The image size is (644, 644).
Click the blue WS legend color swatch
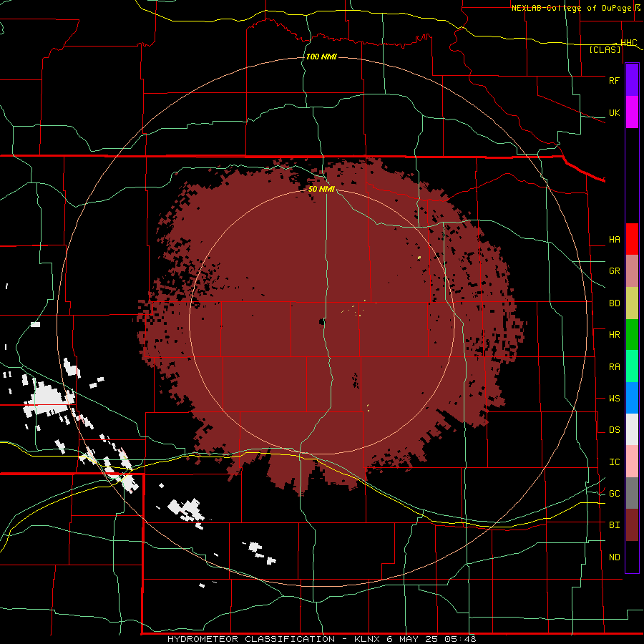click(x=632, y=398)
